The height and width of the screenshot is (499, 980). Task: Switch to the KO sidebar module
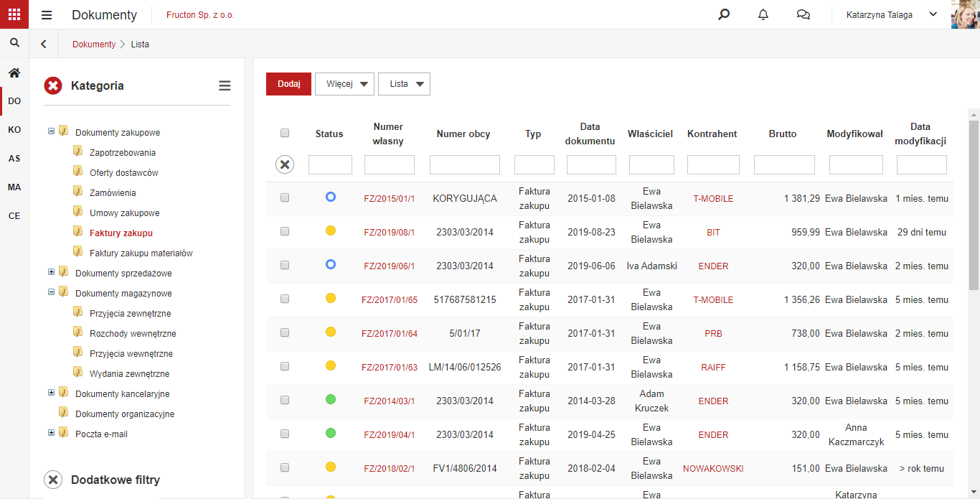click(14, 130)
